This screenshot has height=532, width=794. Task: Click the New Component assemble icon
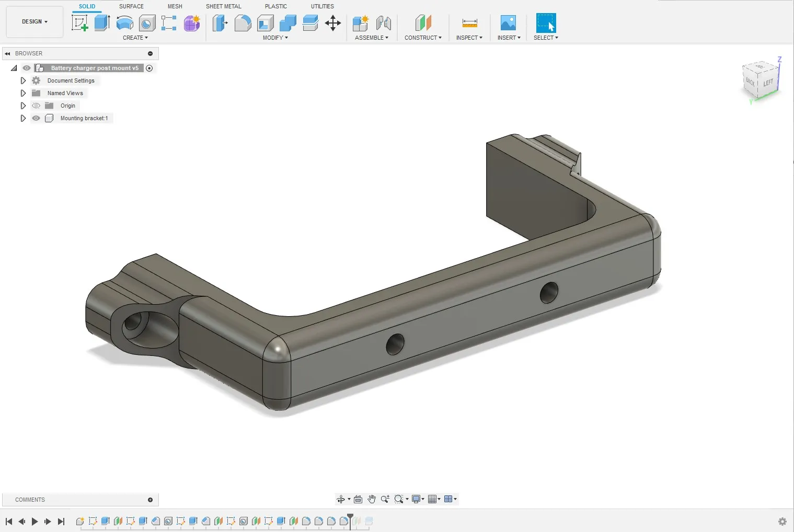click(360, 23)
